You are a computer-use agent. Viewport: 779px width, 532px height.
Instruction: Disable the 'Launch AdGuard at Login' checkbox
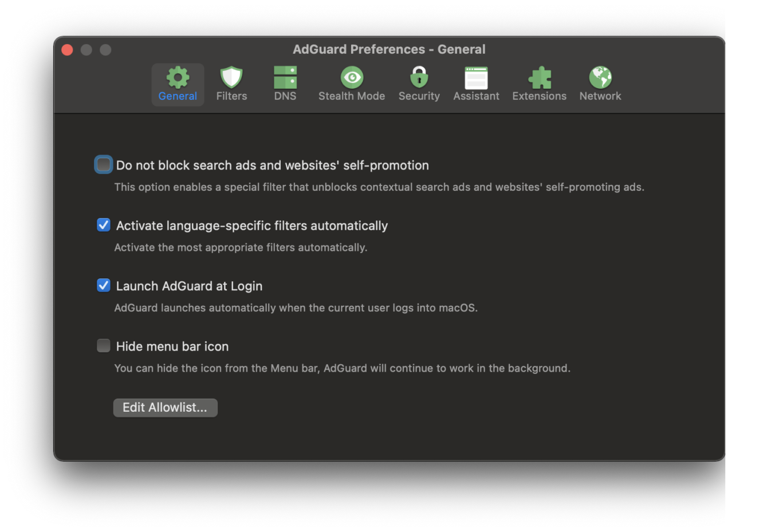104,285
